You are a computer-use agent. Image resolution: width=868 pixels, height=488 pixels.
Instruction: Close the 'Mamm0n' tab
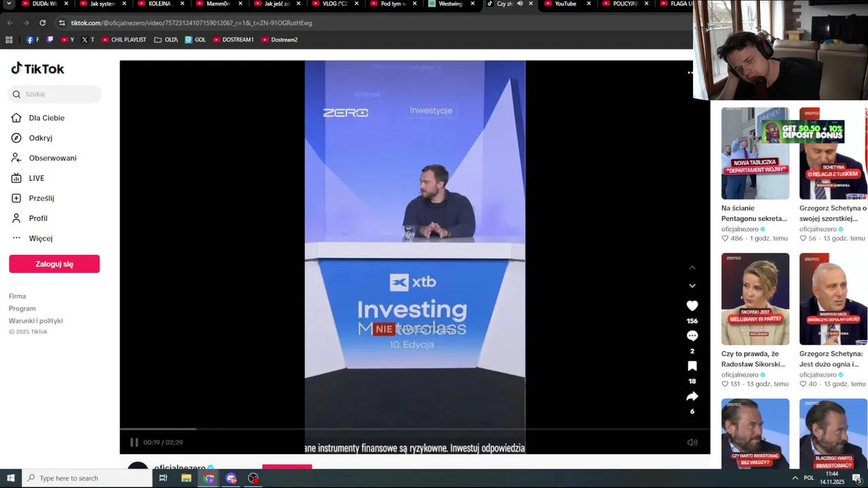click(240, 3)
